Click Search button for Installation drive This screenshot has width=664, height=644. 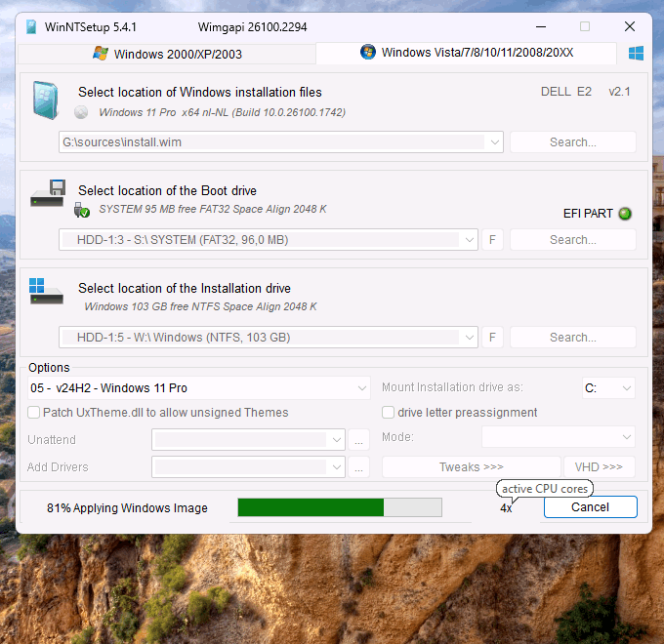click(x=572, y=338)
